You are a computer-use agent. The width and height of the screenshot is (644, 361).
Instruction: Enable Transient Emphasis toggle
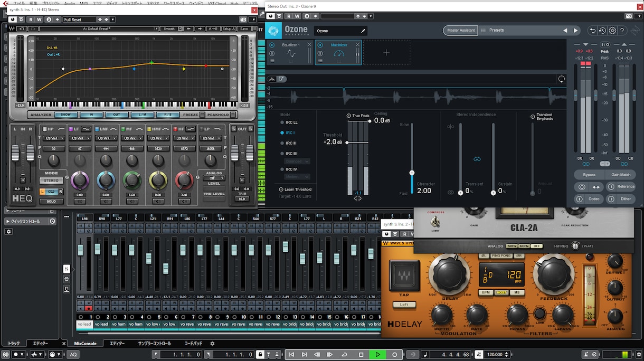point(533,116)
